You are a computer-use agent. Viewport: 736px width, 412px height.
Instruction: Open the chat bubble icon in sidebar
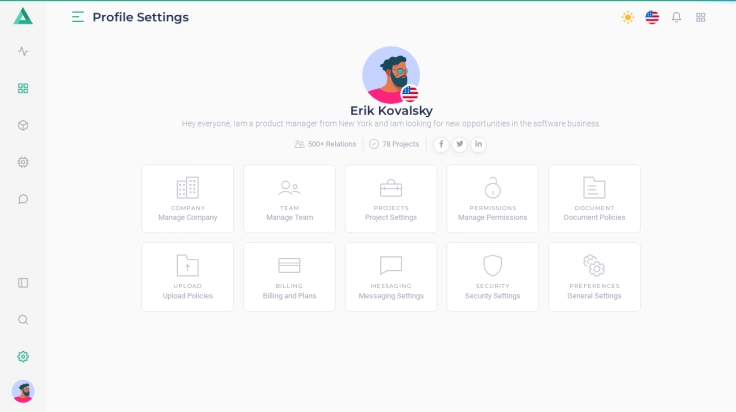click(23, 199)
